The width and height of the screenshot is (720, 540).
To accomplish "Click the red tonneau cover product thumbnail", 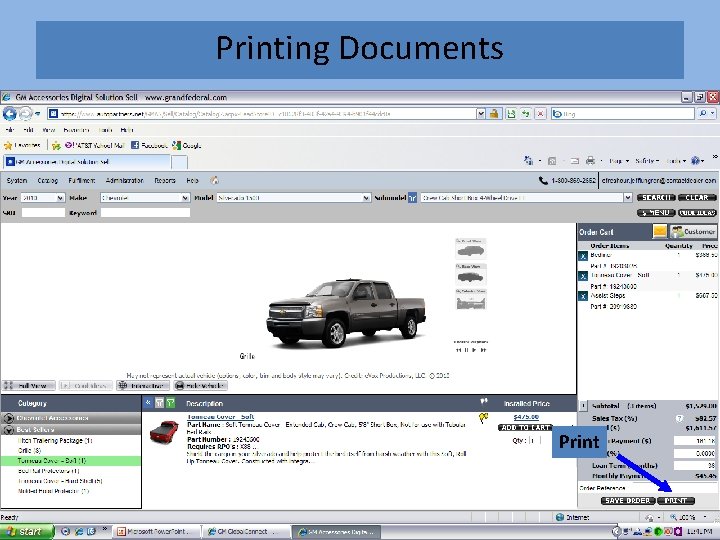I will [x=164, y=432].
